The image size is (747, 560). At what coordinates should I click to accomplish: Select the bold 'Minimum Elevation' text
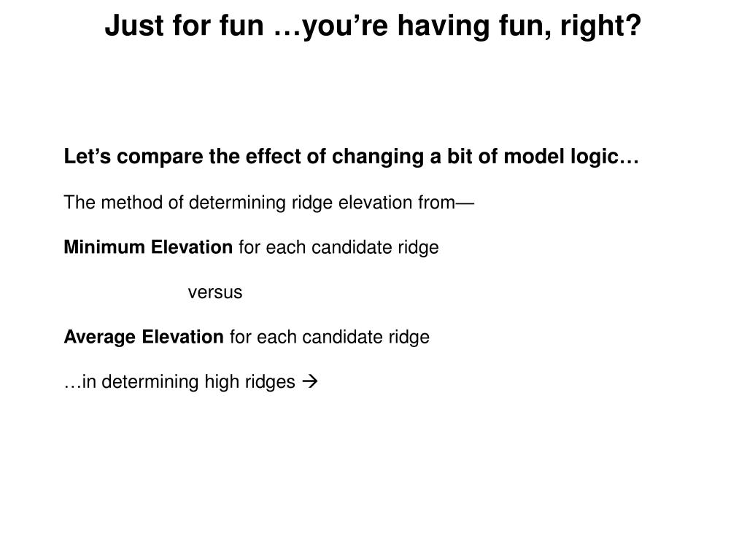pos(148,247)
